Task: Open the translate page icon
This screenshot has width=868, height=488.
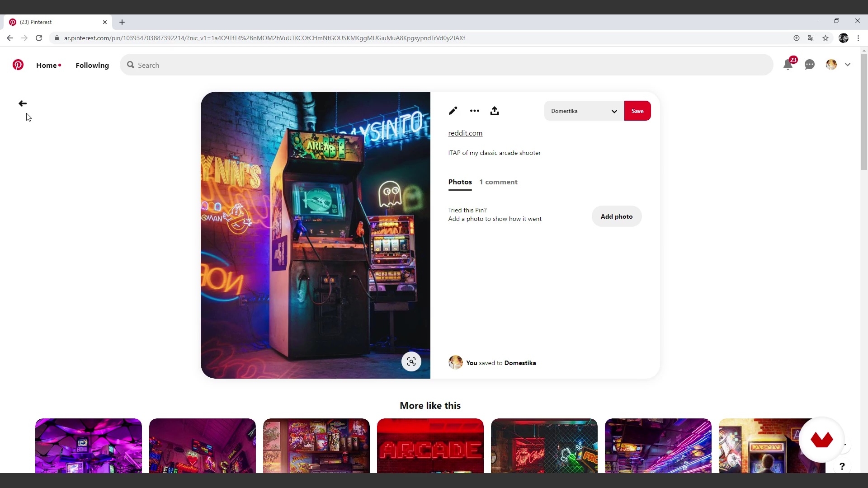Action: pyautogui.click(x=811, y=38)
